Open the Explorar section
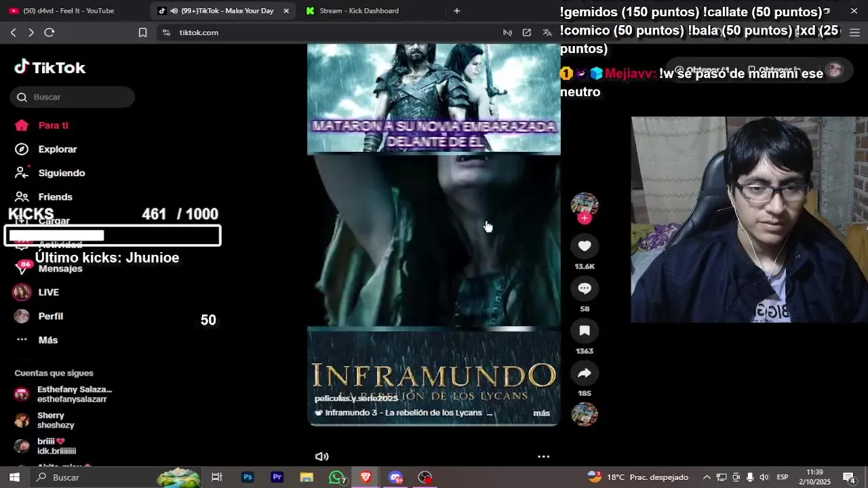Screen dimensions: 868x488 46,149
